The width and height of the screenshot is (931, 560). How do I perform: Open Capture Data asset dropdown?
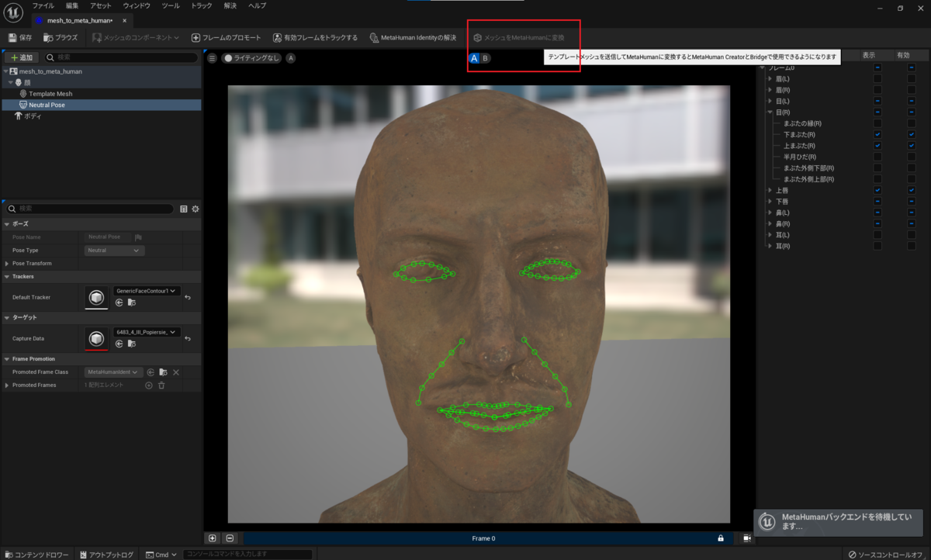pyautogui.click(x=147, y=332)
